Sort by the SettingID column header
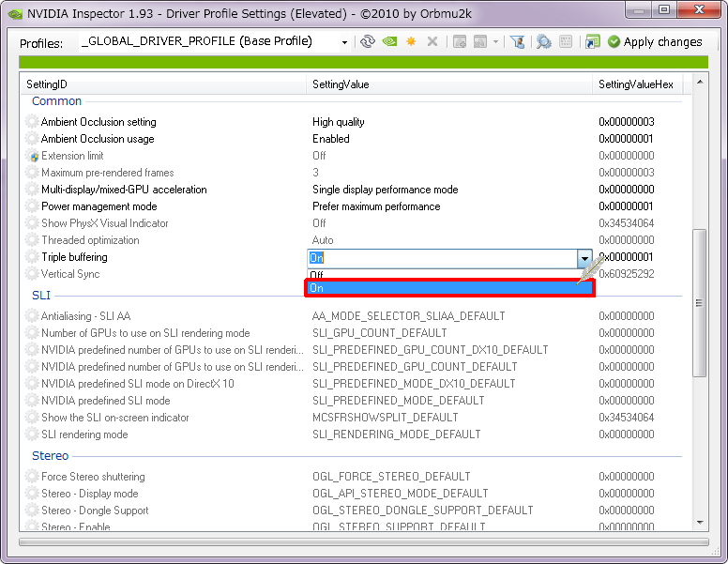The width and height of the screenshot is (728, 564). point(163,84)
